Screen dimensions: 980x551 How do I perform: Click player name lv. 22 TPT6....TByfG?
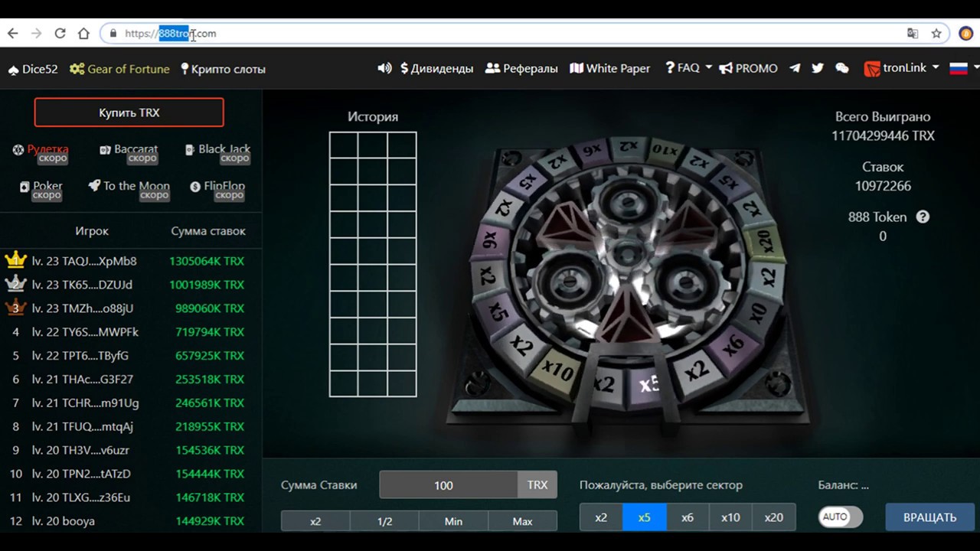point(80,356)
